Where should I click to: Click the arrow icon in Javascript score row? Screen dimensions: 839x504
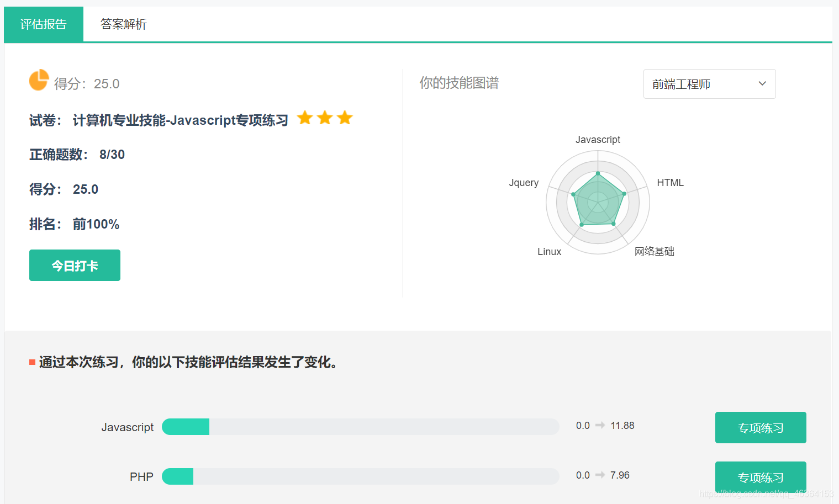coord(600,425)
